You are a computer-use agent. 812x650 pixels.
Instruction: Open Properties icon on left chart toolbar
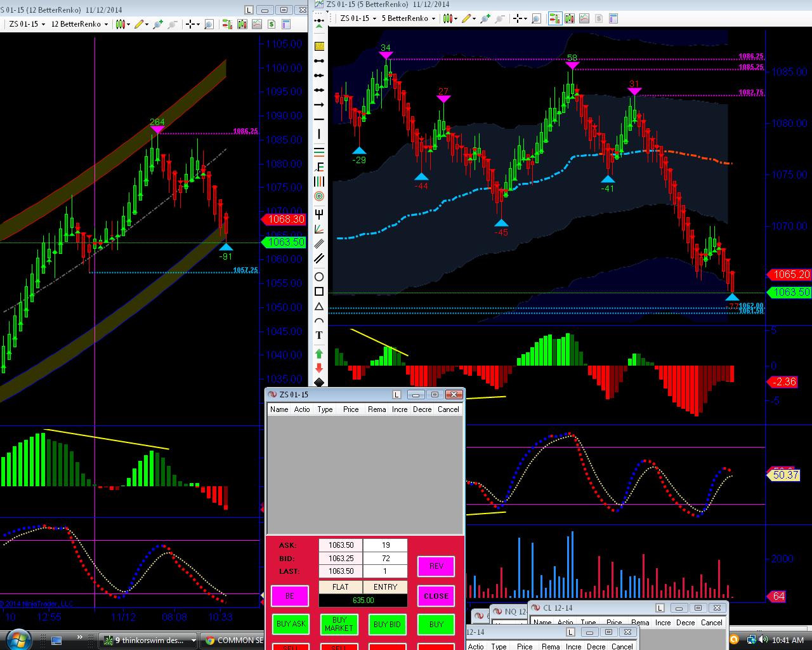pos(287,24)
